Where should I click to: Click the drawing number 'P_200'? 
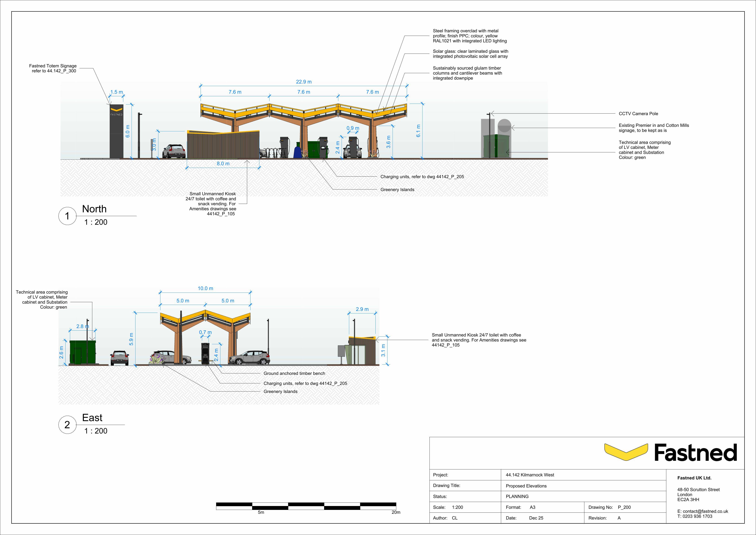click(x=624, y=507)
